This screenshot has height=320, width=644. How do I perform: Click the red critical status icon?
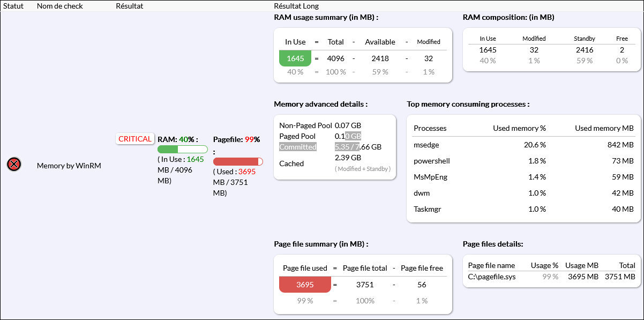click(14, 165)
